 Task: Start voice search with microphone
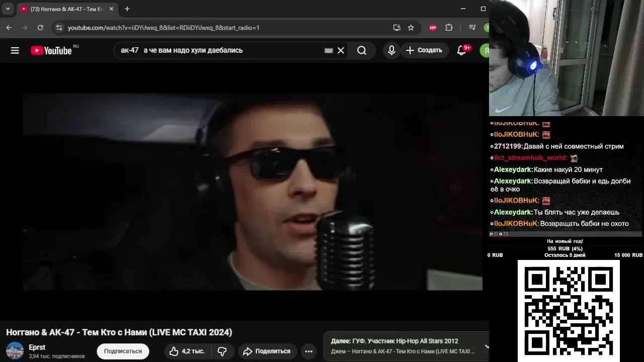pos(391,50)
